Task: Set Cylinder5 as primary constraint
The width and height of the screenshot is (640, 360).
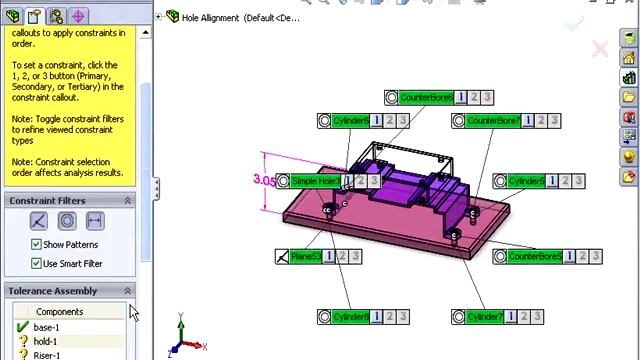Action: [552, 181]
